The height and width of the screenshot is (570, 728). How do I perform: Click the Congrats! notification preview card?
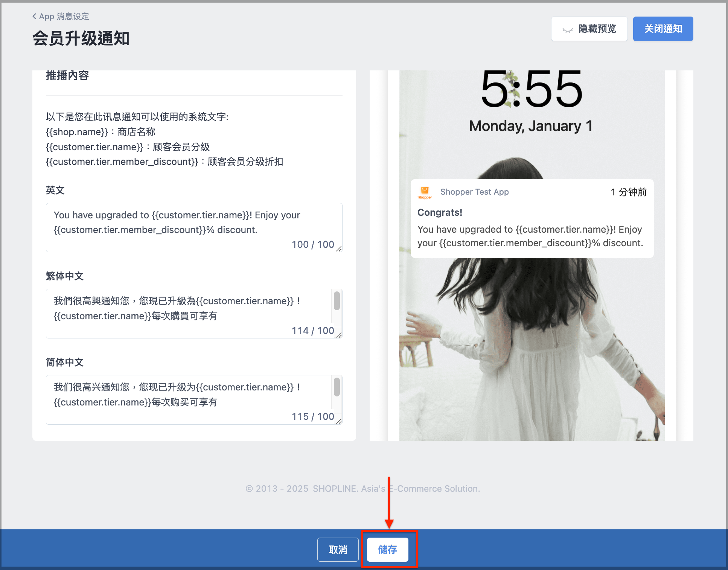point(532,219)
